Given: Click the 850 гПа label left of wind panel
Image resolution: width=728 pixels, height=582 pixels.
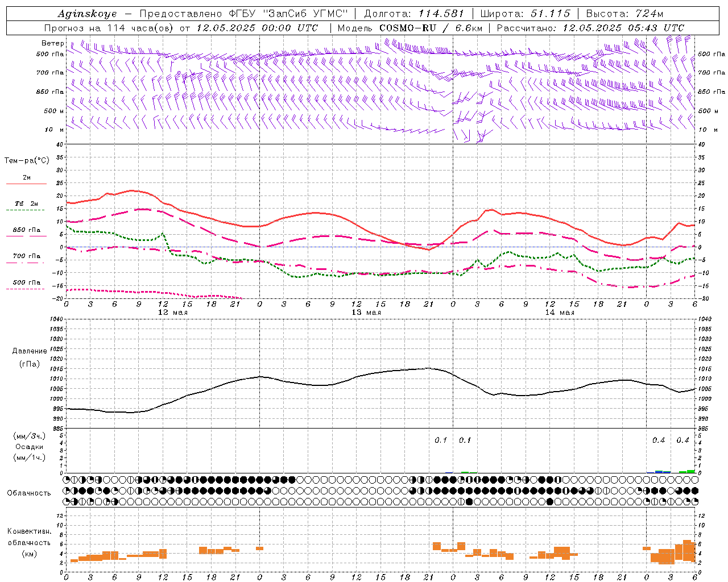Looking at the screenshot, I should click(x=50, y=92).
